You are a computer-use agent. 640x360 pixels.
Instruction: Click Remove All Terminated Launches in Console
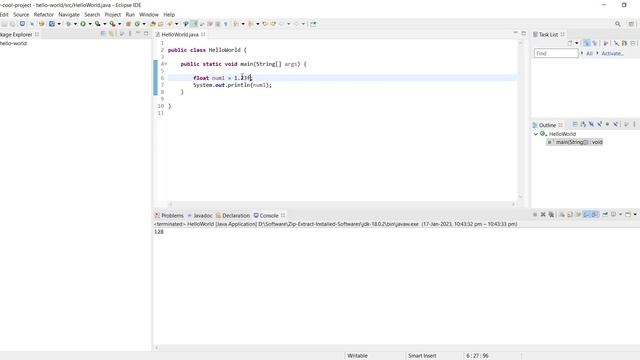coord(551,214)
